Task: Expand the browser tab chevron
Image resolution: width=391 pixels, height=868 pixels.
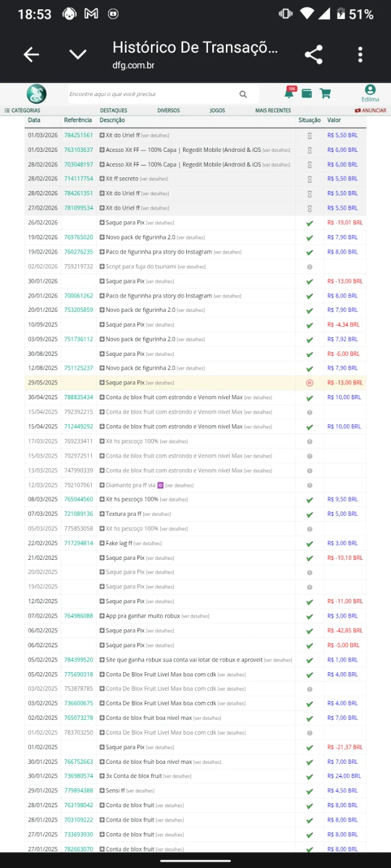Action: (78, 55)
